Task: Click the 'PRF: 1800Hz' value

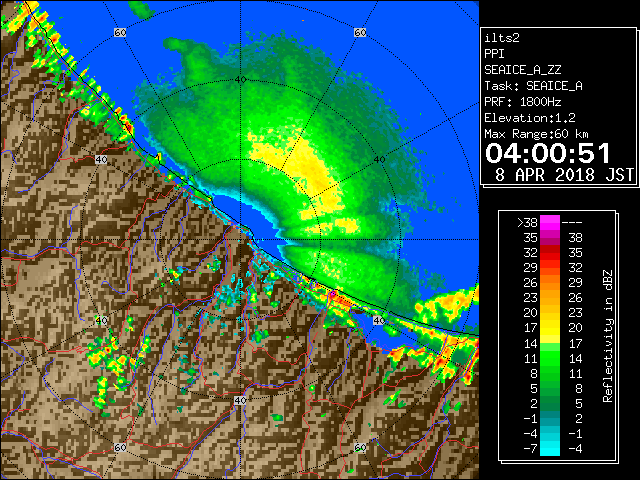Action: 522,102
